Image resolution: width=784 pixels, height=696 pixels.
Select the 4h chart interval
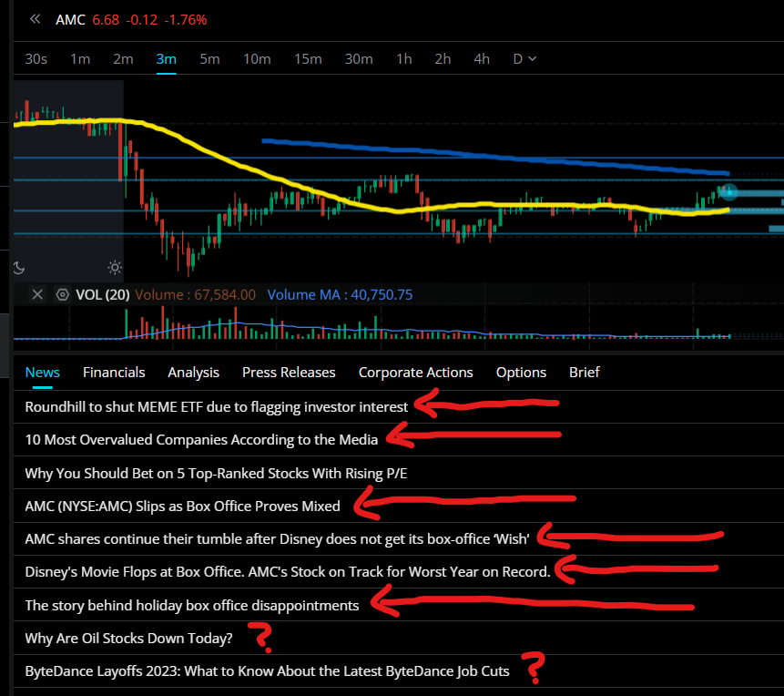point(482,59)
